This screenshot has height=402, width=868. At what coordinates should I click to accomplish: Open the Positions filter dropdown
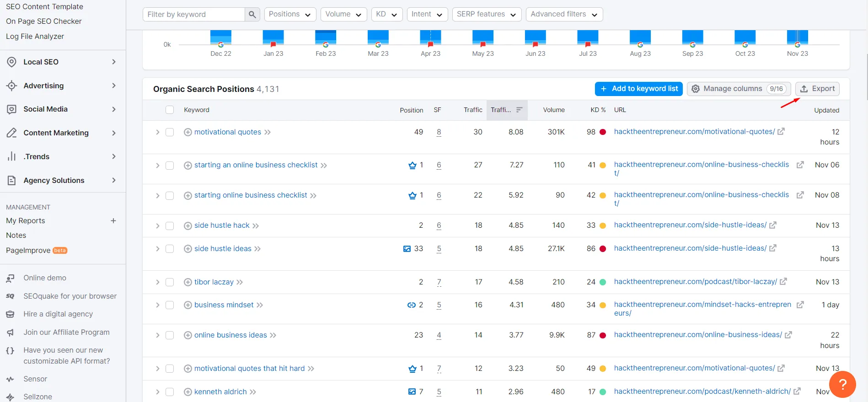(x=290, y=14)
